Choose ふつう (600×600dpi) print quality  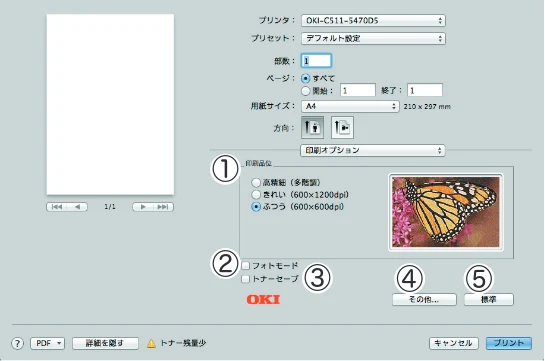click(256, 207)
